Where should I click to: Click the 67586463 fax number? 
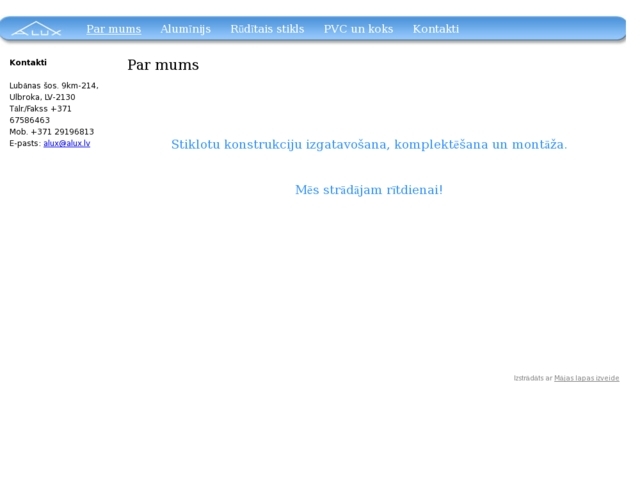29,120
